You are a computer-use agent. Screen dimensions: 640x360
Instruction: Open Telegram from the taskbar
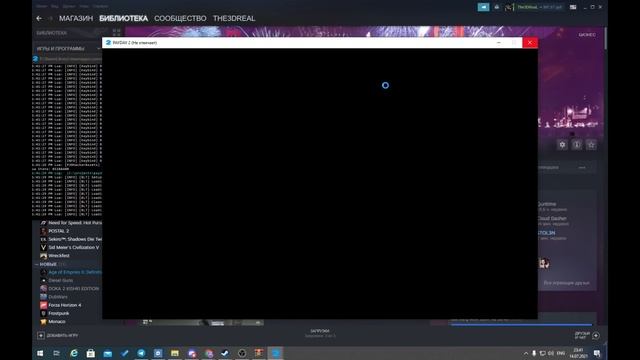pyautogui.click(x=141, y=353)
